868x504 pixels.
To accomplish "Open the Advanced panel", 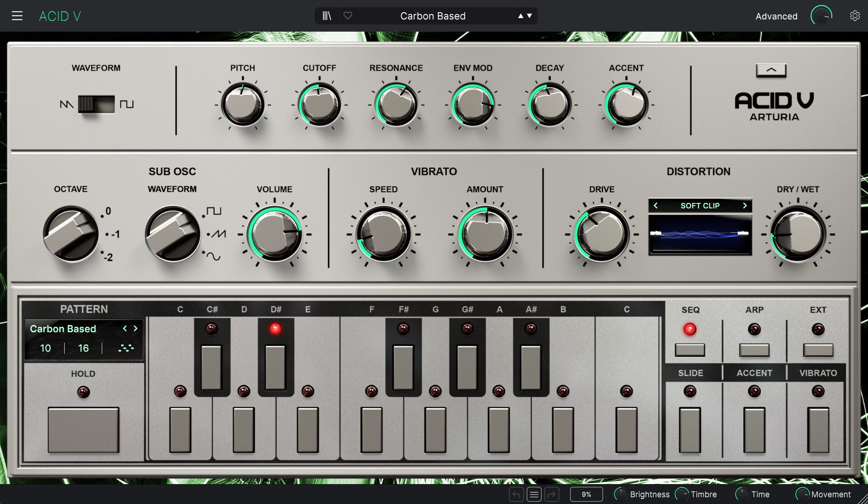I will point(776,16).
